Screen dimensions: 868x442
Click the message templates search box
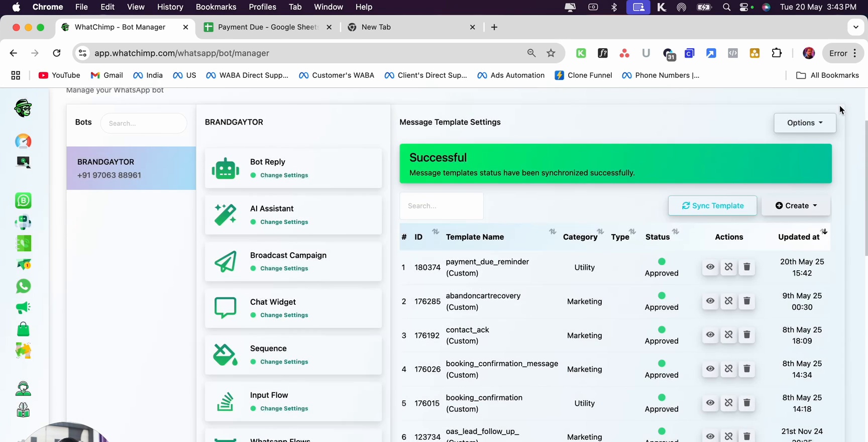pos(442,206)
